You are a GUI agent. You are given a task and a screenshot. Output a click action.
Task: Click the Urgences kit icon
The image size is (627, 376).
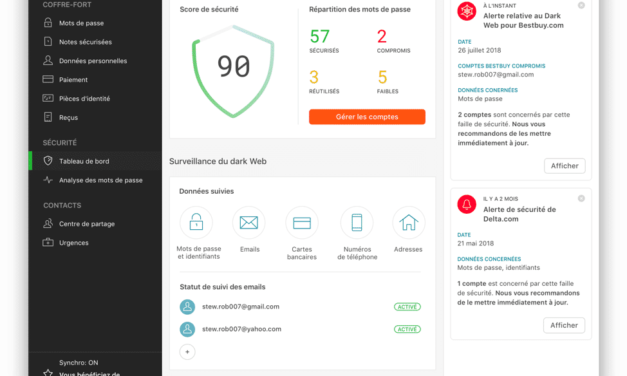48,242
